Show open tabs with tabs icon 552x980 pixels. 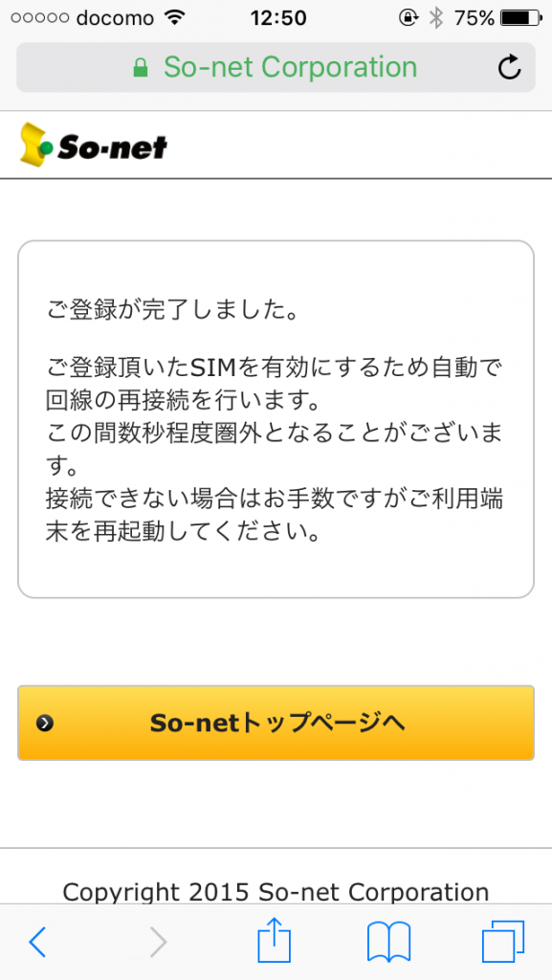(502, 942)
